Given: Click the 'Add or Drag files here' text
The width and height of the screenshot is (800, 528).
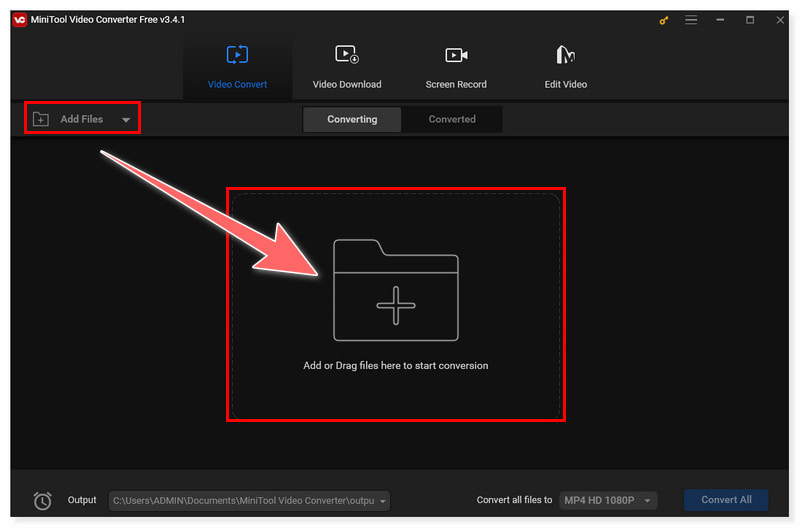Looking at the screenshot, I should (395, 366).
